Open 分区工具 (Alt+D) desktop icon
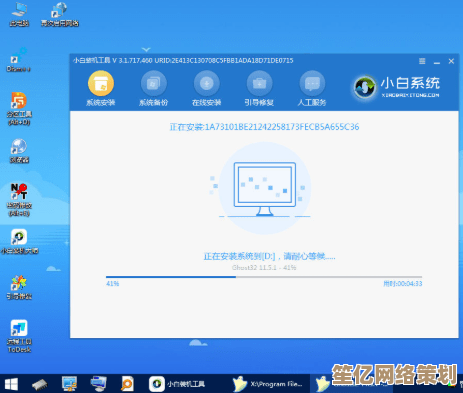 pos(19,109)
